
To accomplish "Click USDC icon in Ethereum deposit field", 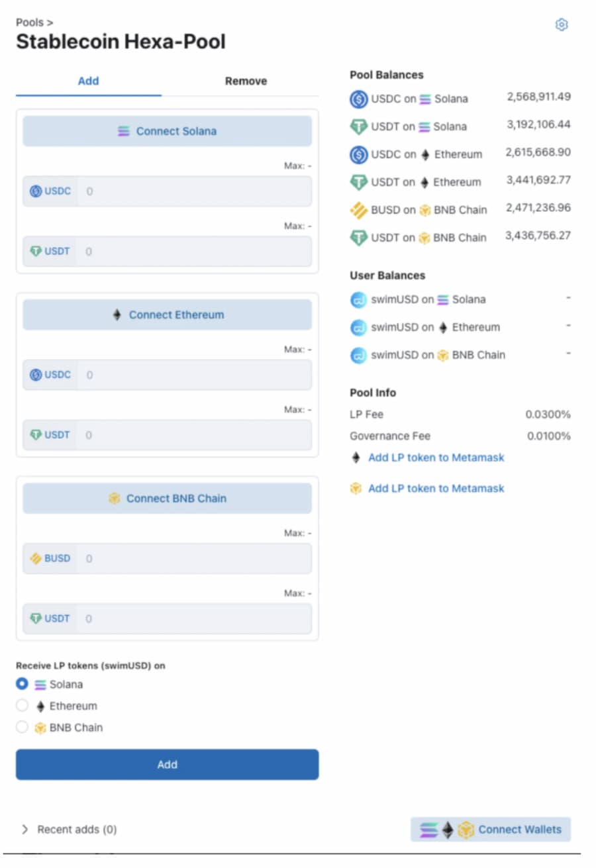I will coord(36,375).
